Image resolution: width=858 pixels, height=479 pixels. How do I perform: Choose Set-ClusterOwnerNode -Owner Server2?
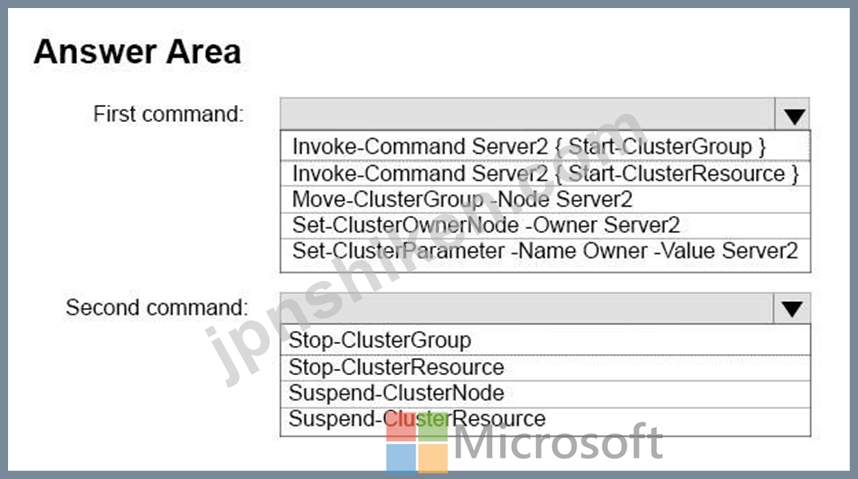pyautogui.click(x=545, y=226)
